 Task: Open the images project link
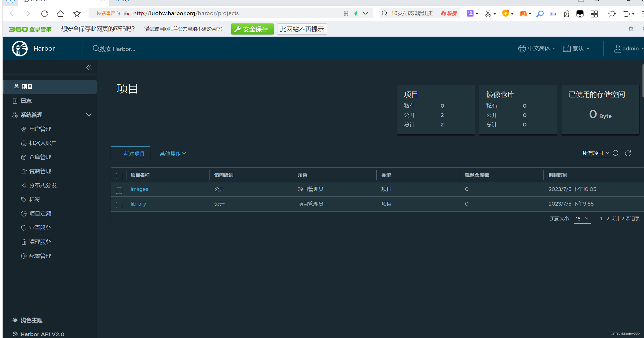pyautogui.click(x=139, y=189)
